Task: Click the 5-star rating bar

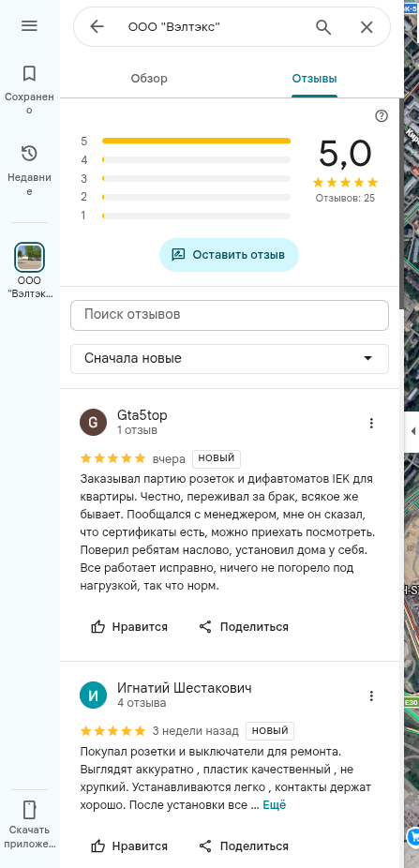Action: pyautogui.click(x=197, y=142)
